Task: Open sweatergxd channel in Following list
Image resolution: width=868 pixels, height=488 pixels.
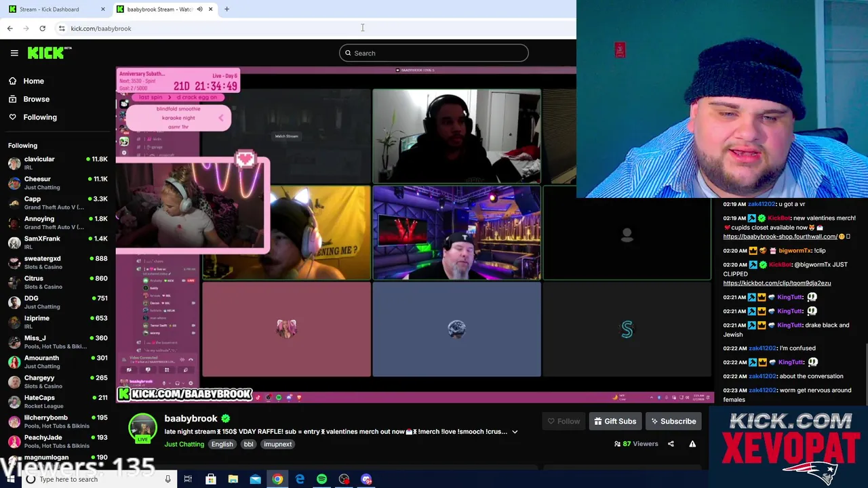Action: (x=57, y=262)
